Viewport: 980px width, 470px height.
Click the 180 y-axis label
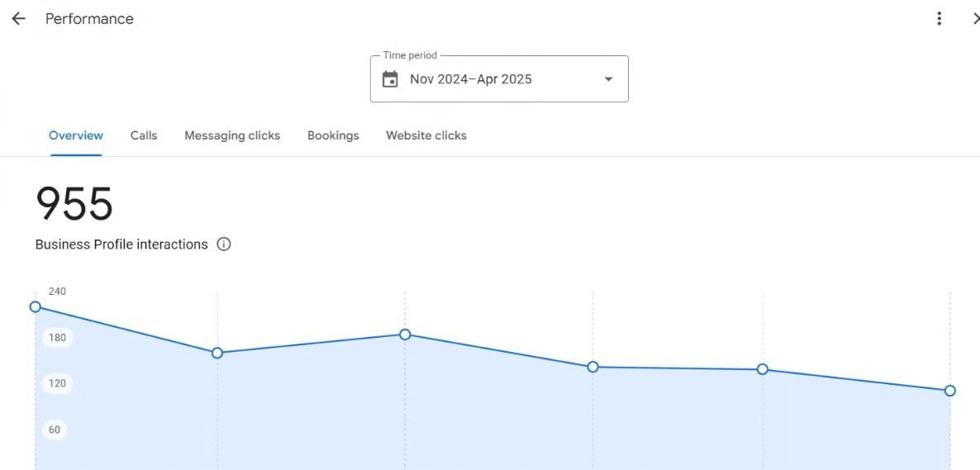[x=58, y=338]
